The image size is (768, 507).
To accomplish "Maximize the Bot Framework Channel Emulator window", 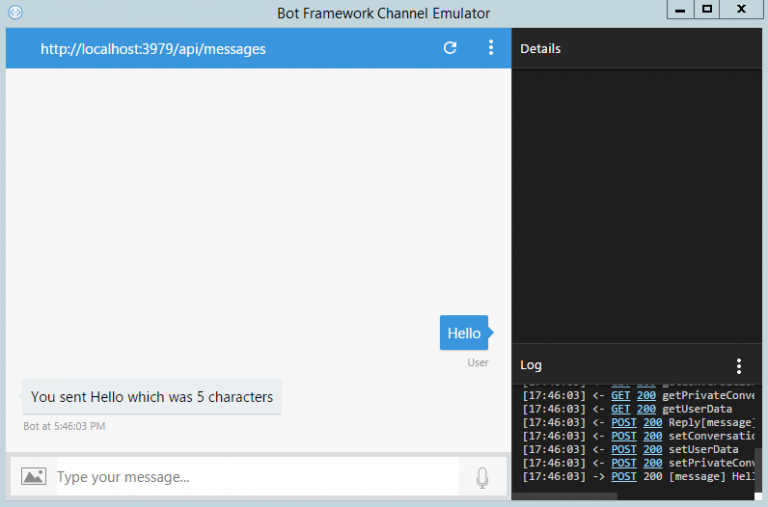I will click(x=707, y=9).
